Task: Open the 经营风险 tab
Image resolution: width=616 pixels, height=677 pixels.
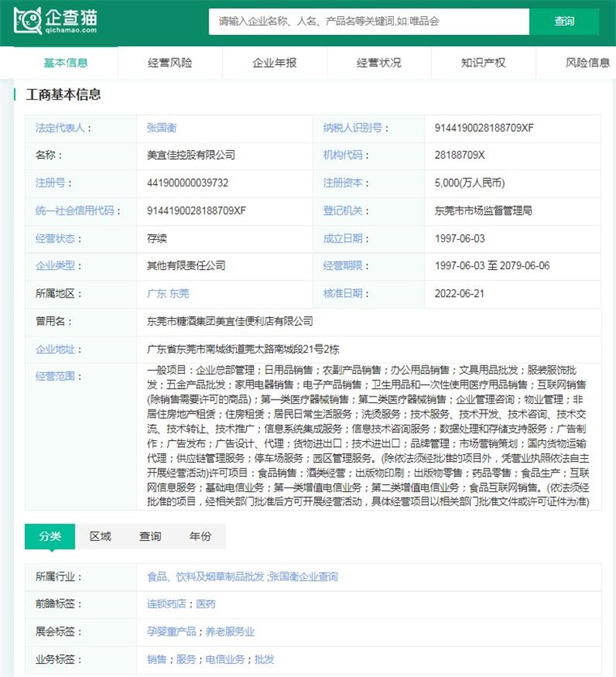Action: coord(170,62)
